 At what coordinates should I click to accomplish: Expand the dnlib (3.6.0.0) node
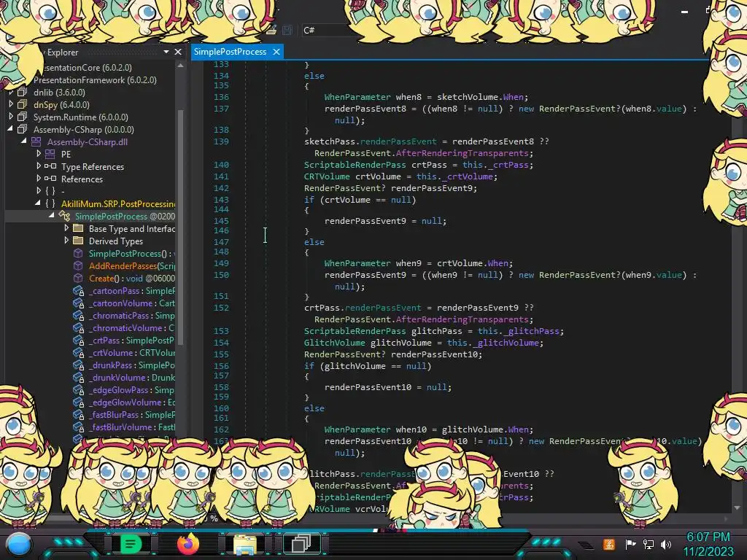(12, 92)
